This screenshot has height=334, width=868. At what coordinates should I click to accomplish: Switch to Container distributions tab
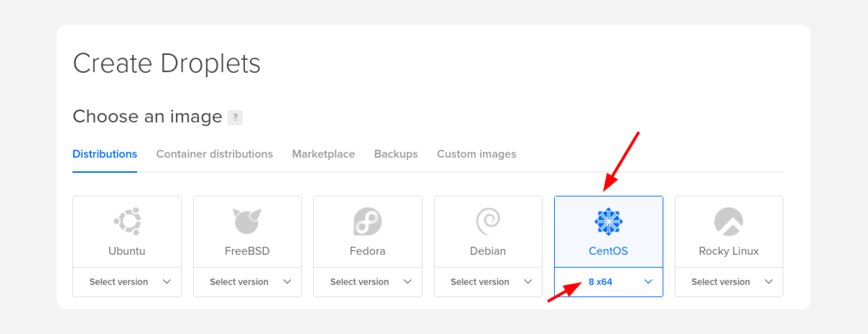(214, 154)
